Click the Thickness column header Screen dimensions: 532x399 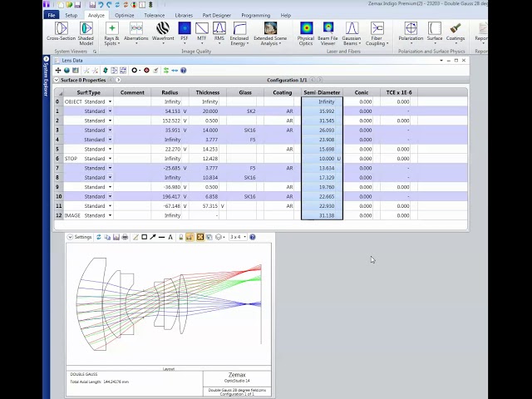(x=207, y=92)
